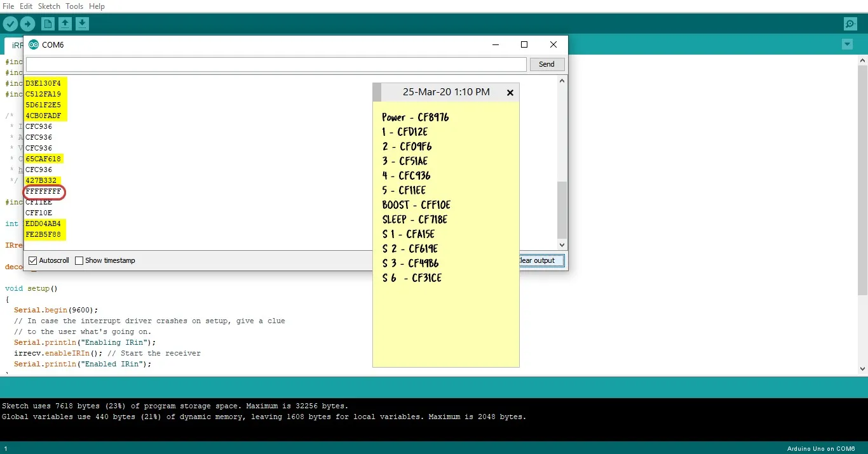This screenshot has height=454, width=868.
Task: Disable the Autoscroll checkbox
Action: coord(33,261)
